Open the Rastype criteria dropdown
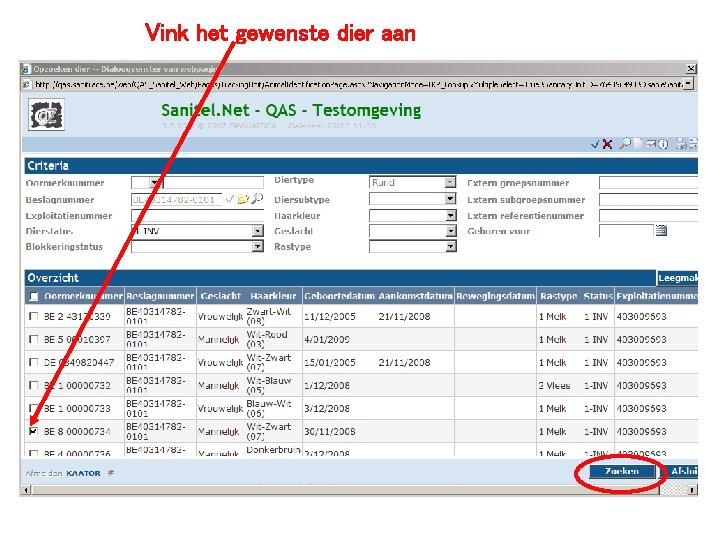Screen dimensions: 720x540 pyautogui.click(x=450, y=247)
